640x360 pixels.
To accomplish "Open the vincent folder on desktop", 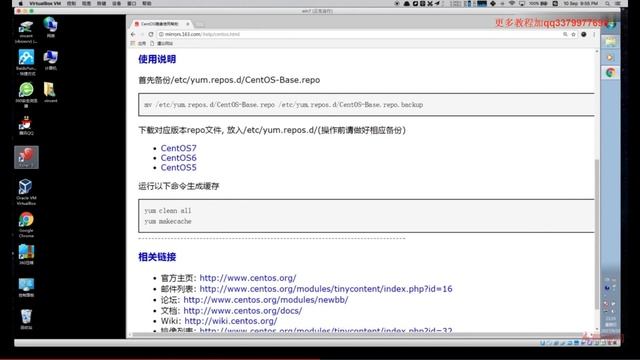I will tap(50, 92).
